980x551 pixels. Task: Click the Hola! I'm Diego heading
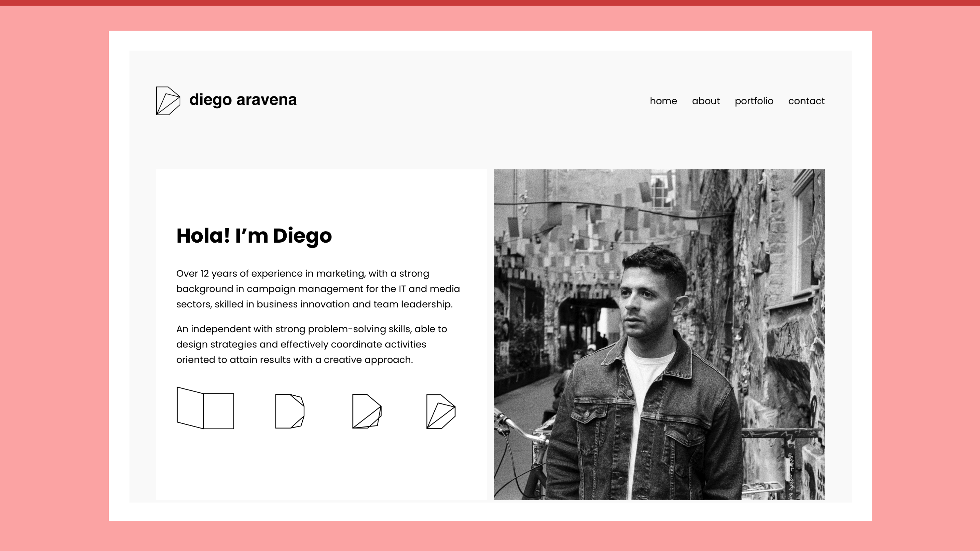click(254, 236)
